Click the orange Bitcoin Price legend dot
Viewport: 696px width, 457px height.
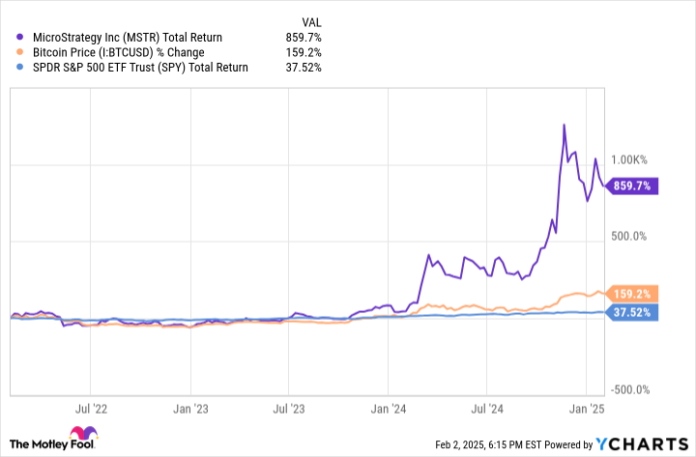tap(20, 52)
